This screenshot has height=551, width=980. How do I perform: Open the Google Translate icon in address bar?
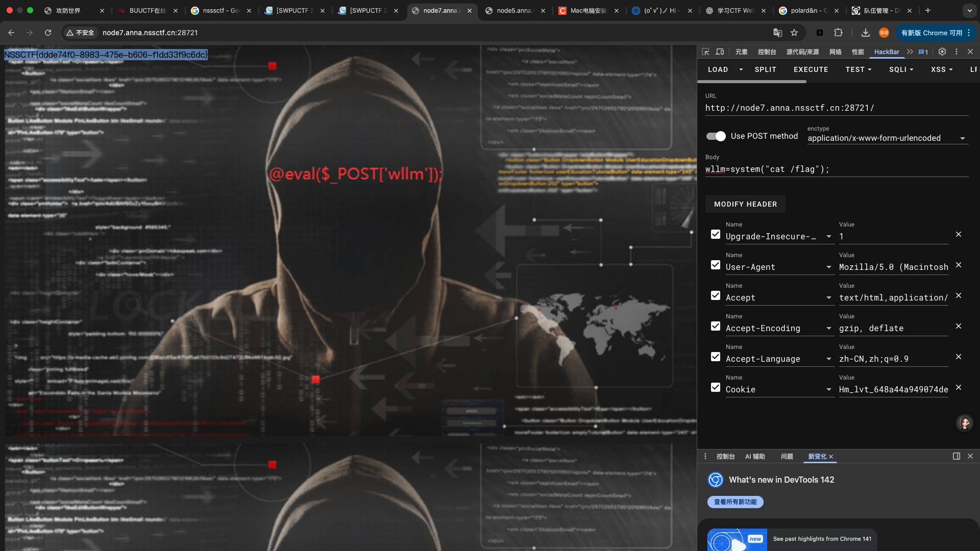(777, 33)
